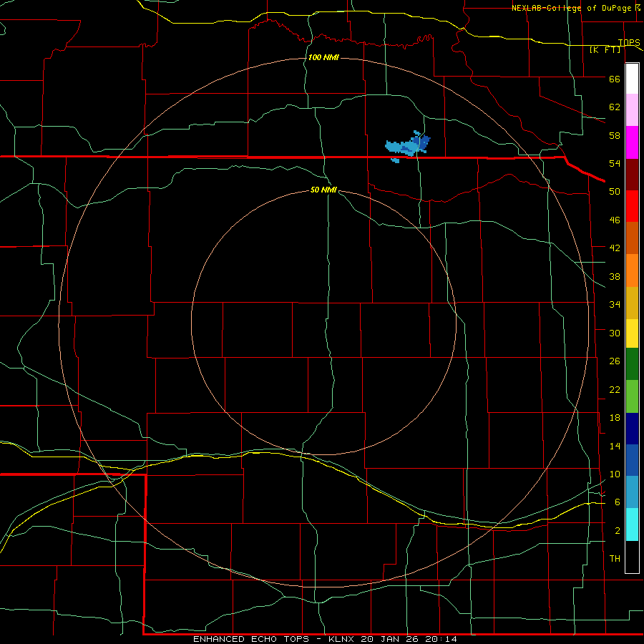Click the white swatch in the tops legend
This screenshot has height=644, width=644.
pyautogui.click(x=632, y=79)
